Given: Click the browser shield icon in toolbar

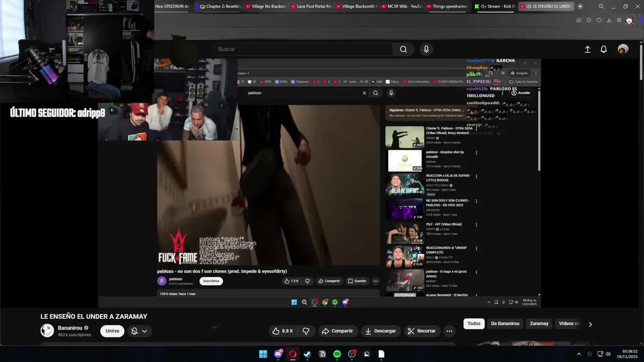Looking at the screenshot, I should tap(589, 20).
